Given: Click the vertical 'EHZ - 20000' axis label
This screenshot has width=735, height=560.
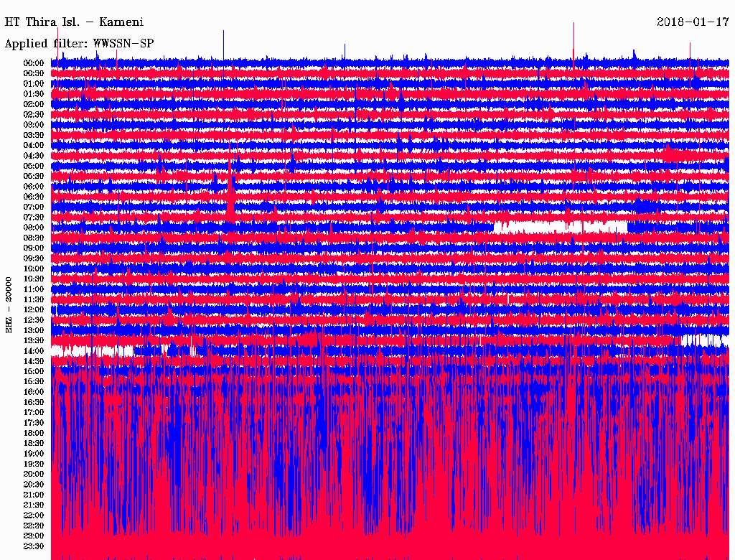Looking at the screenshot, I should [9, 304].
